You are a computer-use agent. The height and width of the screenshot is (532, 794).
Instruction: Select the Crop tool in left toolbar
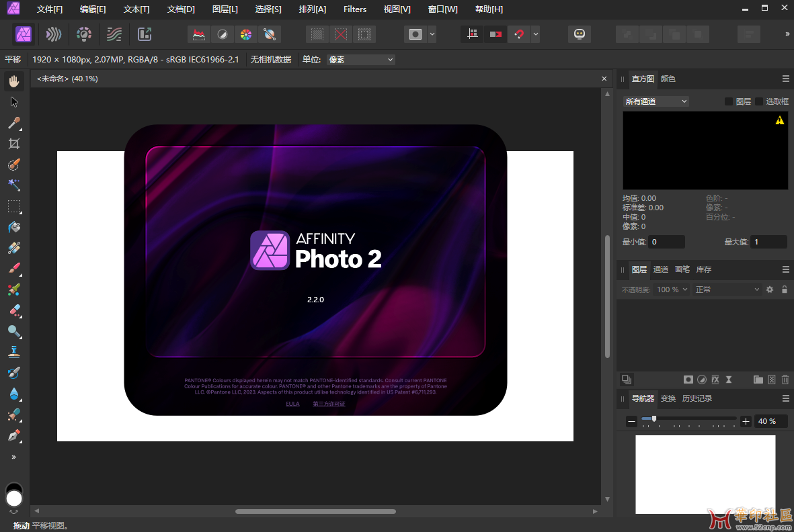click(14, 144)
